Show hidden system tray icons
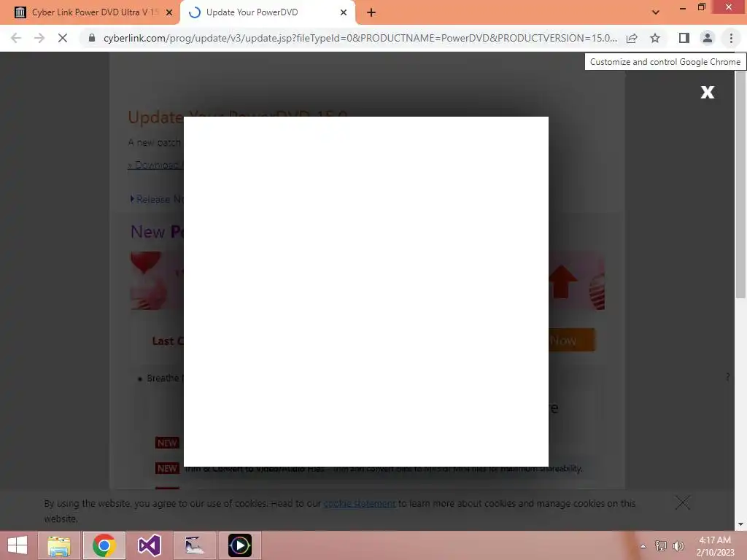Image resolution: width=747 pixels, height=560 pixels. (x=643, y=545)
